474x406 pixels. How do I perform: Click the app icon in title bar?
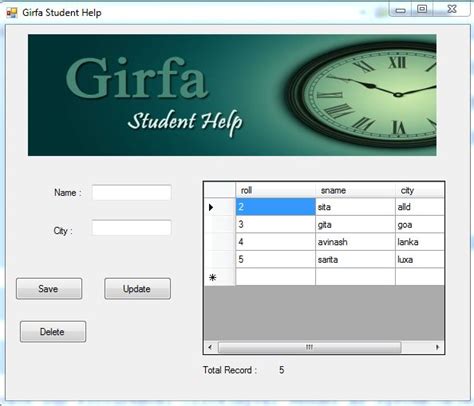[12, 13]
